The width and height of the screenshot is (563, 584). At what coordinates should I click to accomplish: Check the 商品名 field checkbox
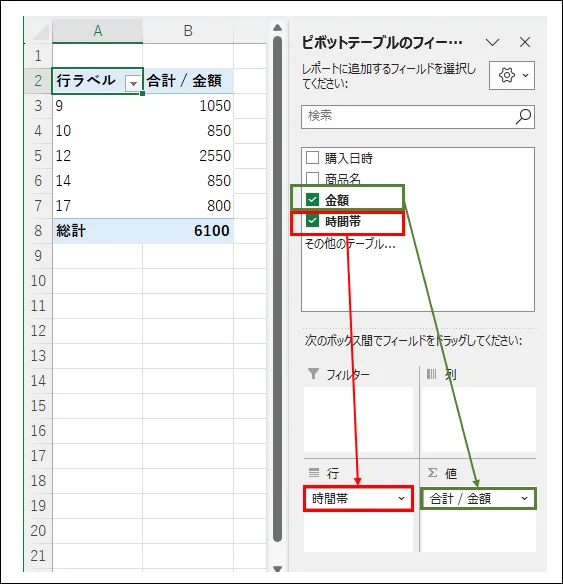point(312,178)
